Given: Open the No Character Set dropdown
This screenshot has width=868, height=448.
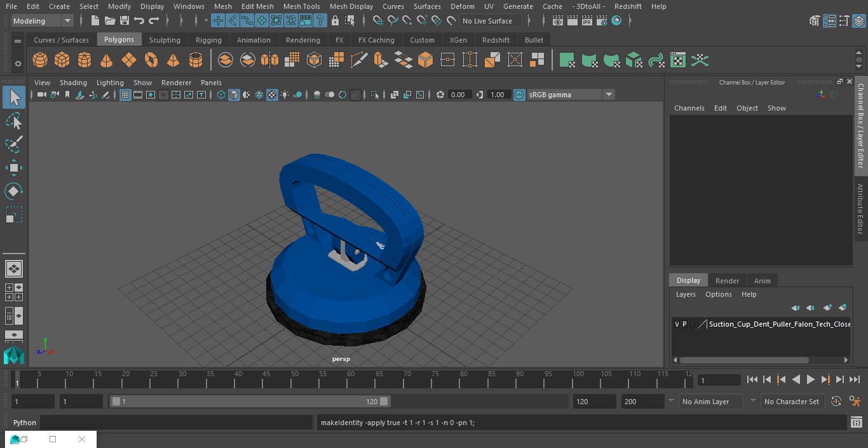Looking at the screenshot, I should [x=792, y=402].
